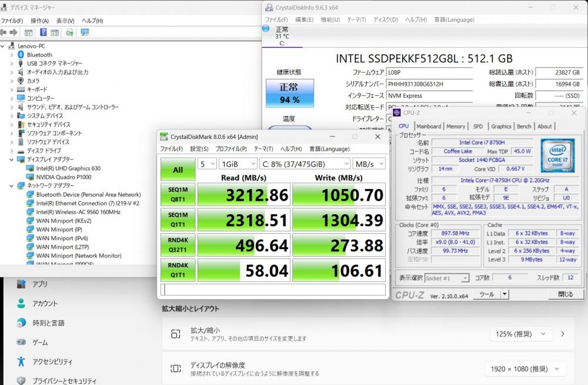This screenshot has width=588, height=385.
Task: Switch to the Graphics tab in CPU-Z
Action: click(x=501, y=126)
